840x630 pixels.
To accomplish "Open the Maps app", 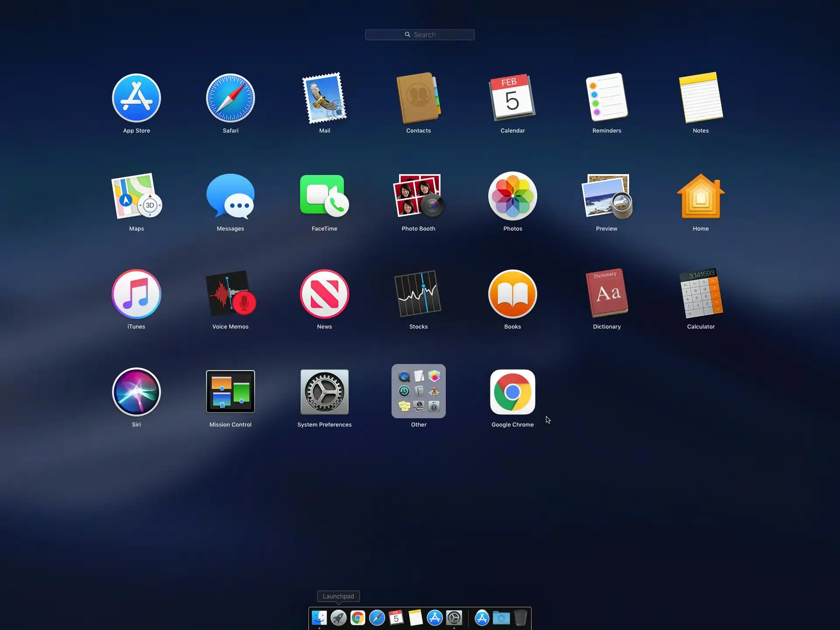I will [x=136, y=196].
